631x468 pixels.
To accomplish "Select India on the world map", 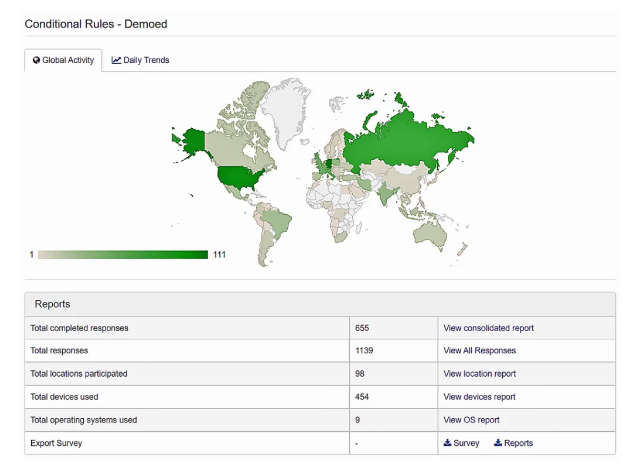I will (386, 194).
